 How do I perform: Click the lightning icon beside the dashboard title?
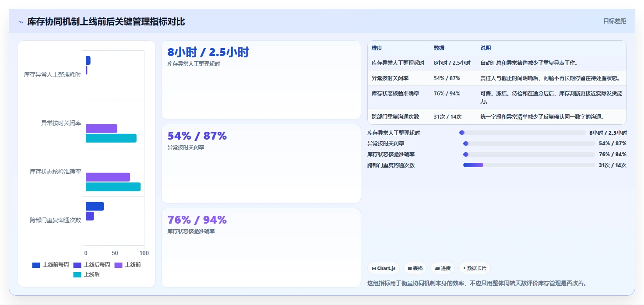pos(21,22)
